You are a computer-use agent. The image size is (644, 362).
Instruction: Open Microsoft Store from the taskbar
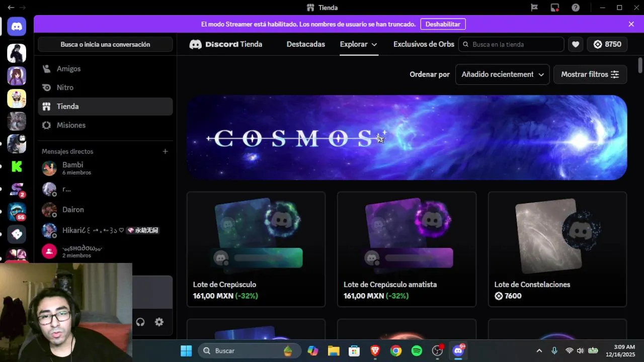(354, 350)
